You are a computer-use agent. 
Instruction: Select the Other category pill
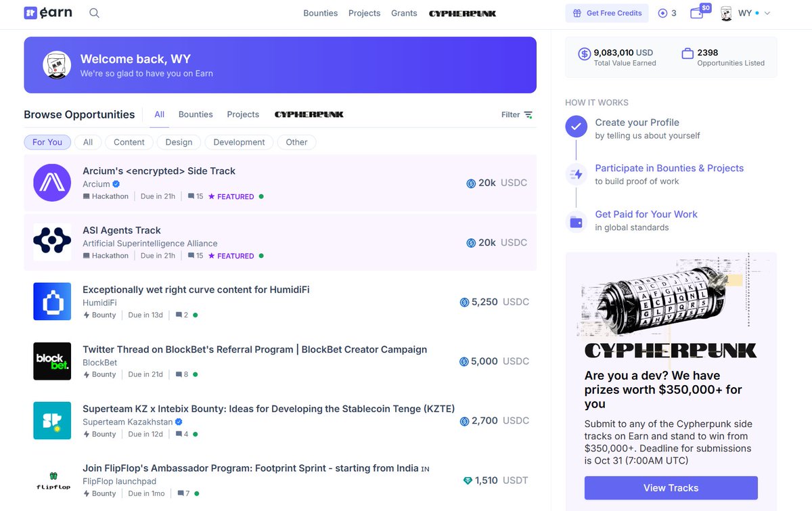pos(296,142)
